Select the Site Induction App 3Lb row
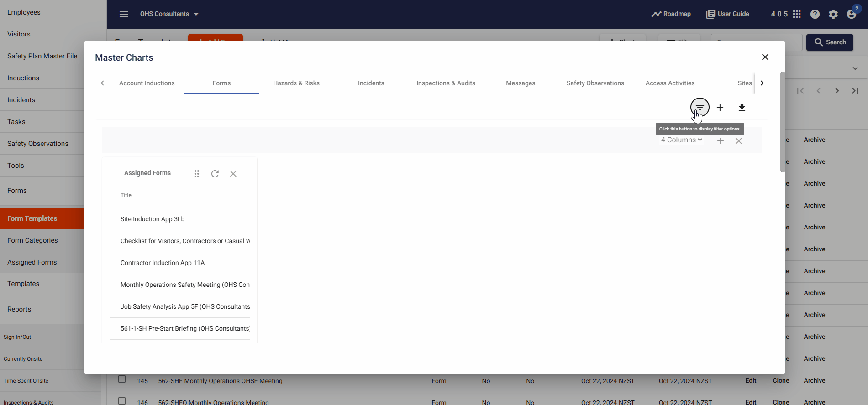868x405 pixels. pyautogui.click(x=179, y=219)
